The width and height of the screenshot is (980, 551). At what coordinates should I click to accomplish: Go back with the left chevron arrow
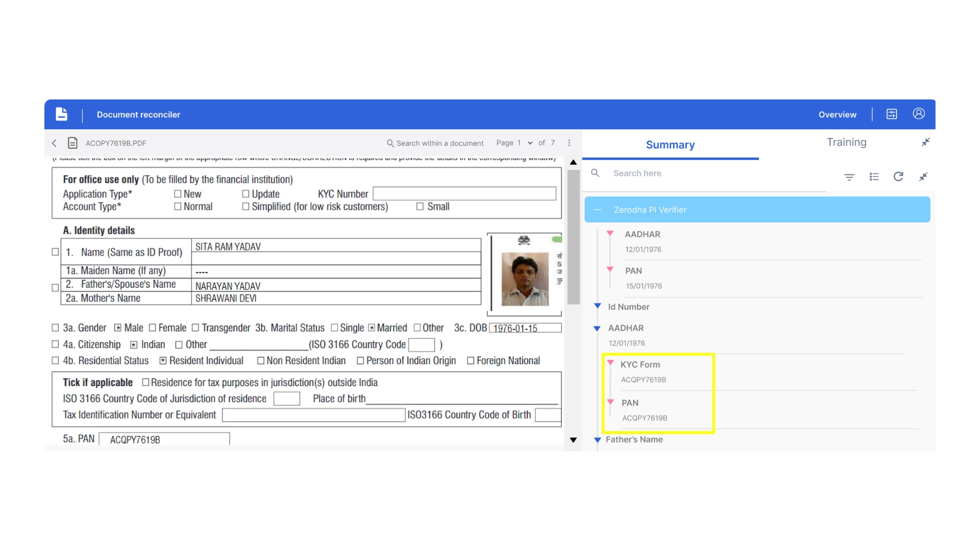54,143
